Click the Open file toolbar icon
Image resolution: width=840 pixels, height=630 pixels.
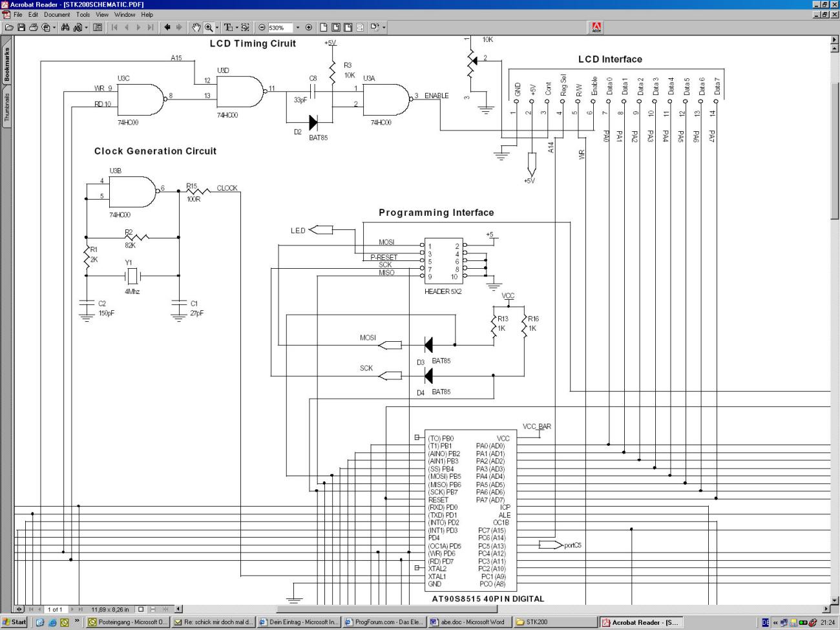pyautogui.click(x=8, y=27)
